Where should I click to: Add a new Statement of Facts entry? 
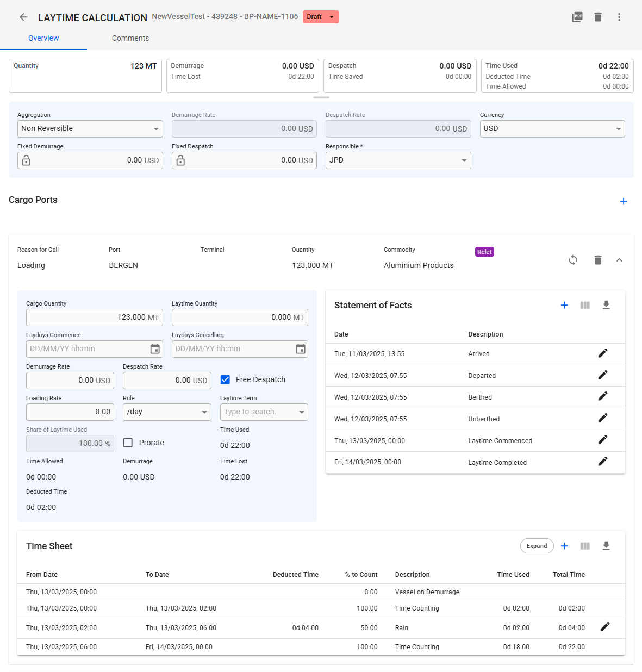(564, 306)
